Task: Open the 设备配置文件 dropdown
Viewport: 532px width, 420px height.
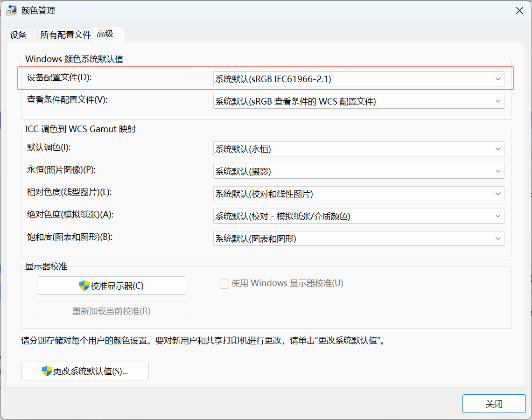Action: [358, 79]
